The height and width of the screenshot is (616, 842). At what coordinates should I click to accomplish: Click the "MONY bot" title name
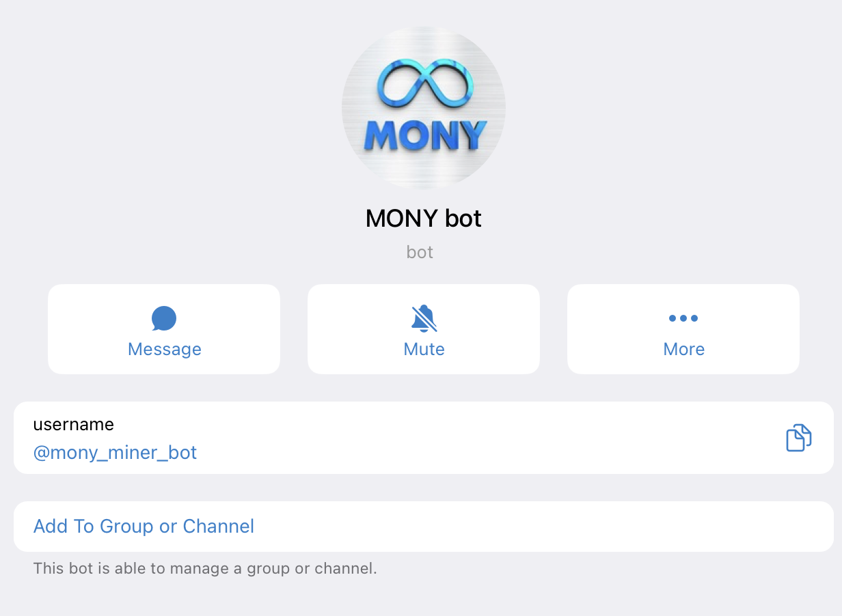click(423, 219)
